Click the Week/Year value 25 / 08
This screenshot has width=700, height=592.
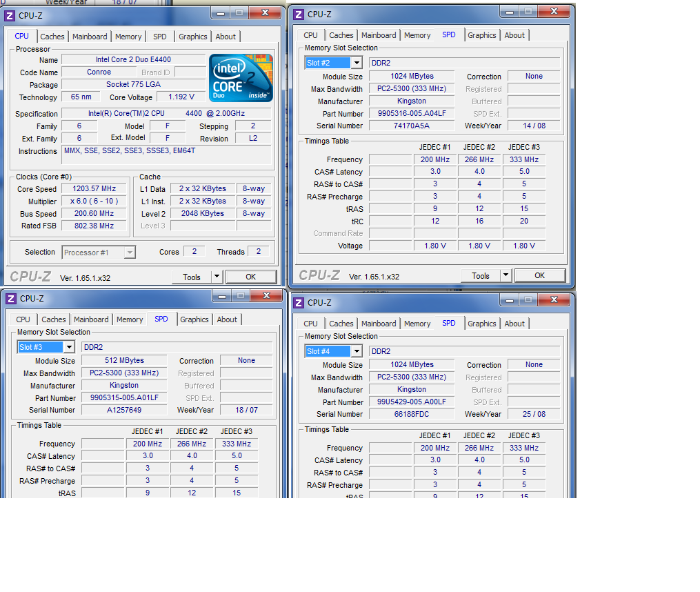coord(534,414)
